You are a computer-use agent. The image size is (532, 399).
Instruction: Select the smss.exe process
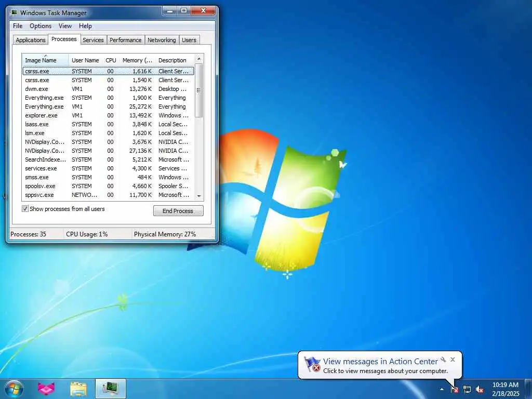coord(108,177)
